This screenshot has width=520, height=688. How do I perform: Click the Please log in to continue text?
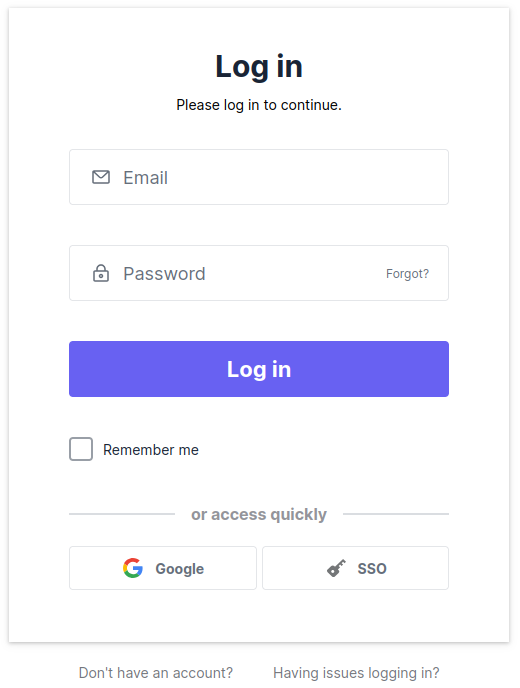point(259,105)
